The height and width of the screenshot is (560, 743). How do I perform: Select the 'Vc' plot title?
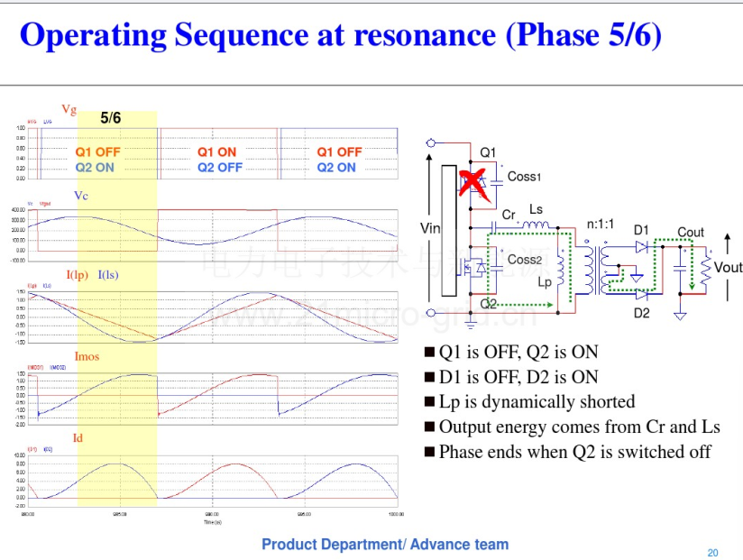tap(81, 195)
